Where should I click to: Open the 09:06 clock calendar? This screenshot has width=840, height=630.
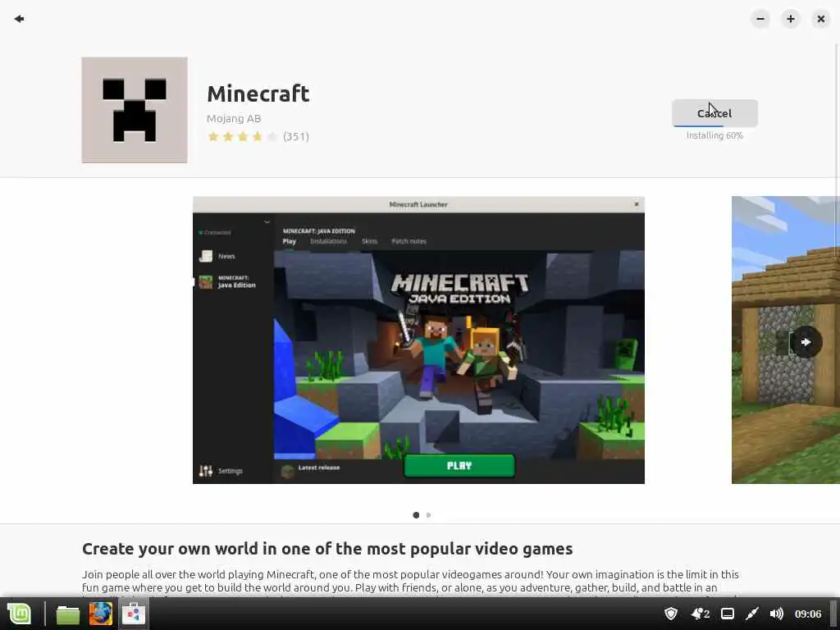(x=808, y=614)
